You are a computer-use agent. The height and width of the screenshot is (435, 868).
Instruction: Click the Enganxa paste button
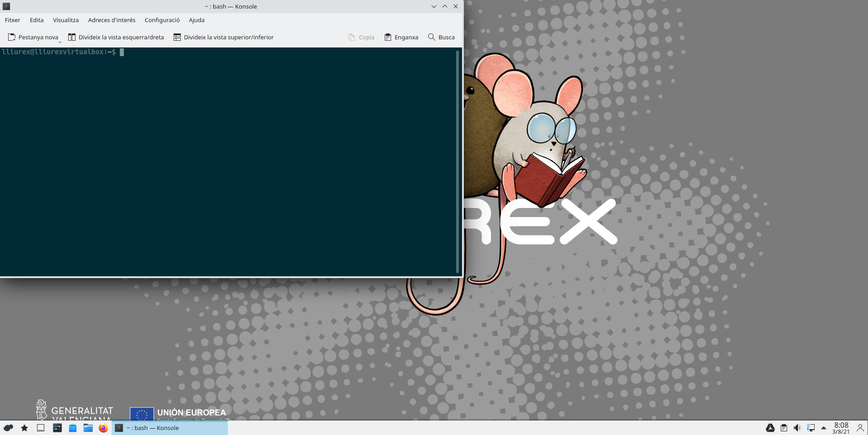click(x=401, y=37)
